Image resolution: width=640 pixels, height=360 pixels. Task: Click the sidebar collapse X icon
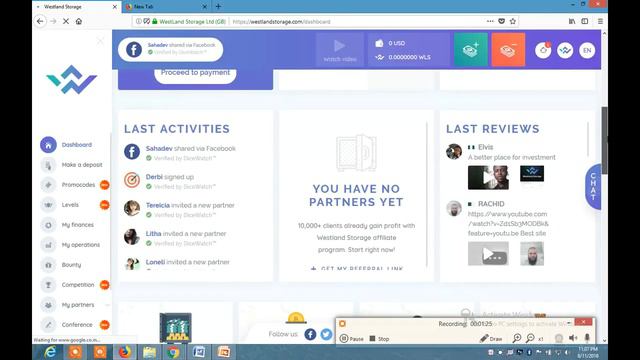pos(100,41)
